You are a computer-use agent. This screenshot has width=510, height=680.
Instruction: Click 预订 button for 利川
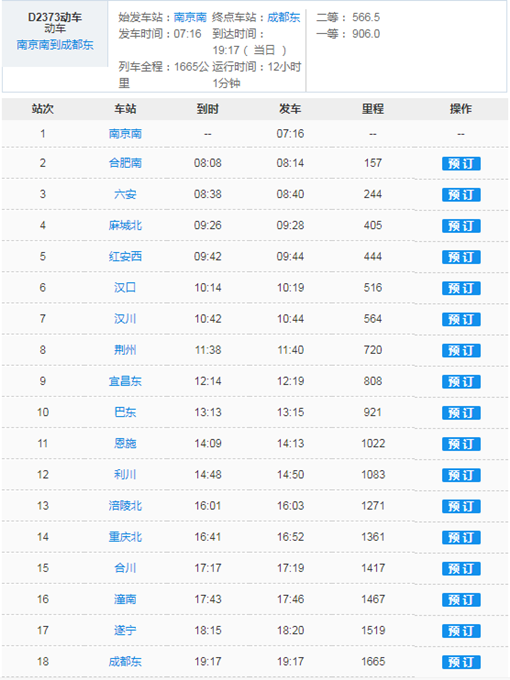(x=461, y=475)
